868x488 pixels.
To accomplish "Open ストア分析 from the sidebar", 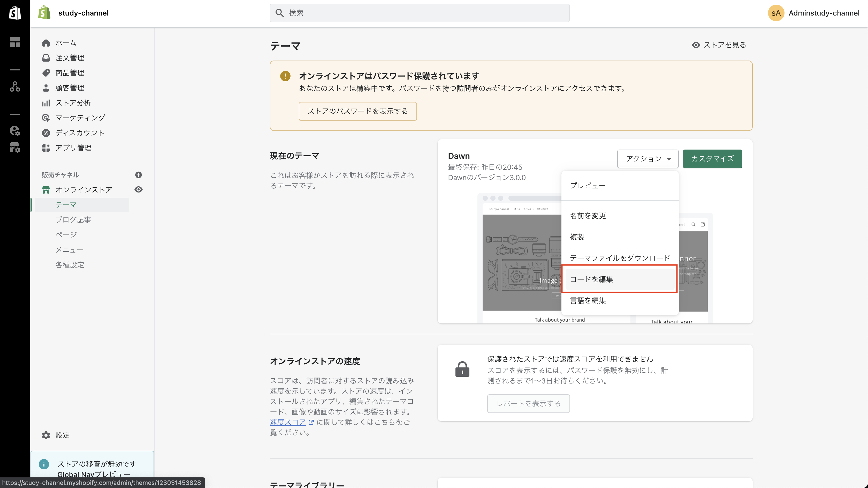I will click(73, 103).
